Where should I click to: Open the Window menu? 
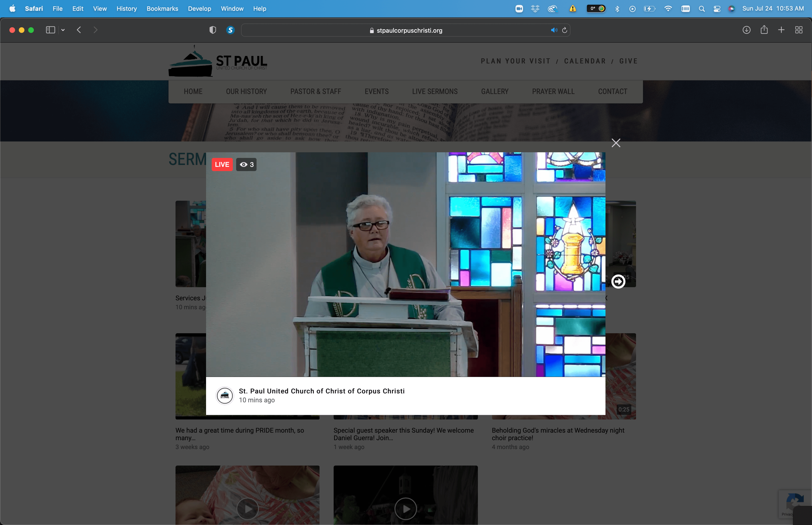tap(232, 8)
